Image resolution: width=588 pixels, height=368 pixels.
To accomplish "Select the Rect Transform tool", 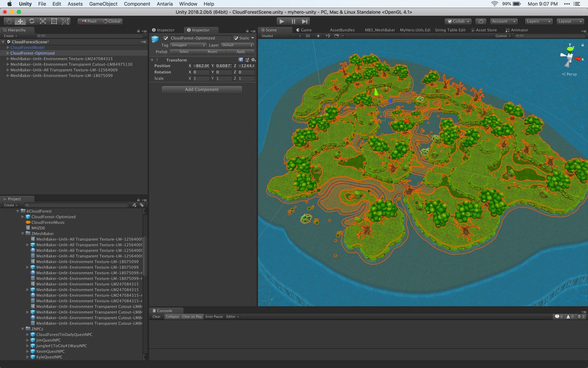I will tap(54, 21).
